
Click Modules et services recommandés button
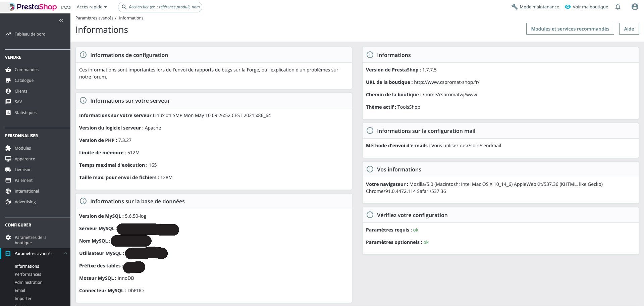[570, 29]
